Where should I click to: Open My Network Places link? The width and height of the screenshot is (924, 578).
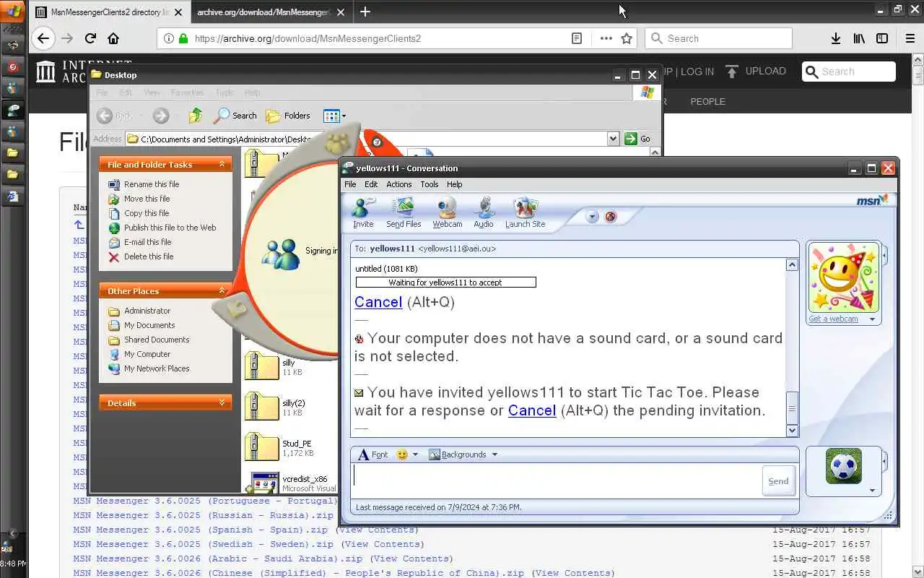click(149, 368)
